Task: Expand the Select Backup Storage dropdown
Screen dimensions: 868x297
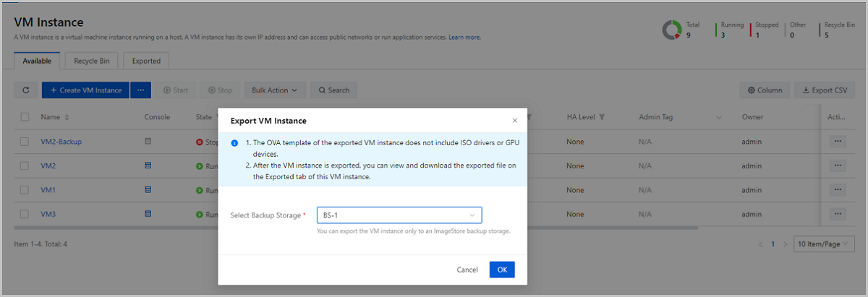Action: coord(399,215)
